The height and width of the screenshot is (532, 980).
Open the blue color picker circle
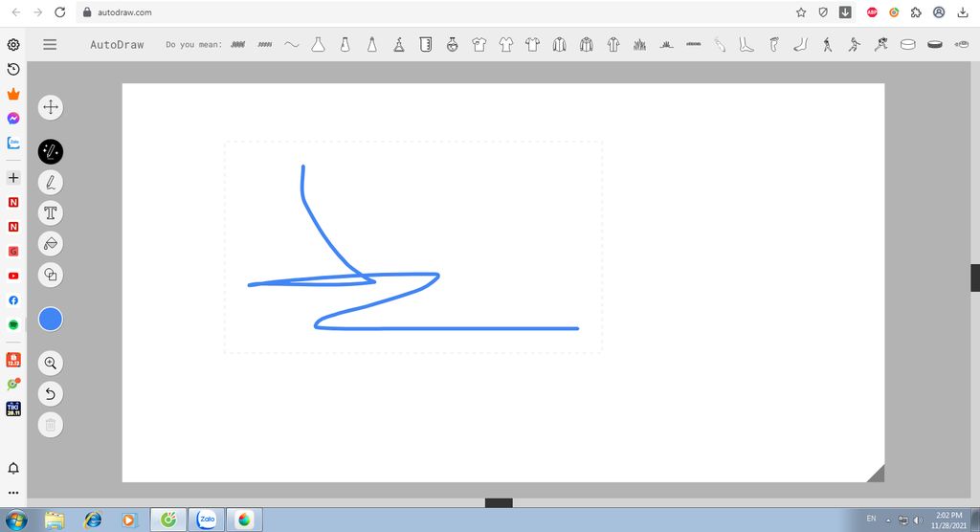point(51,320)
